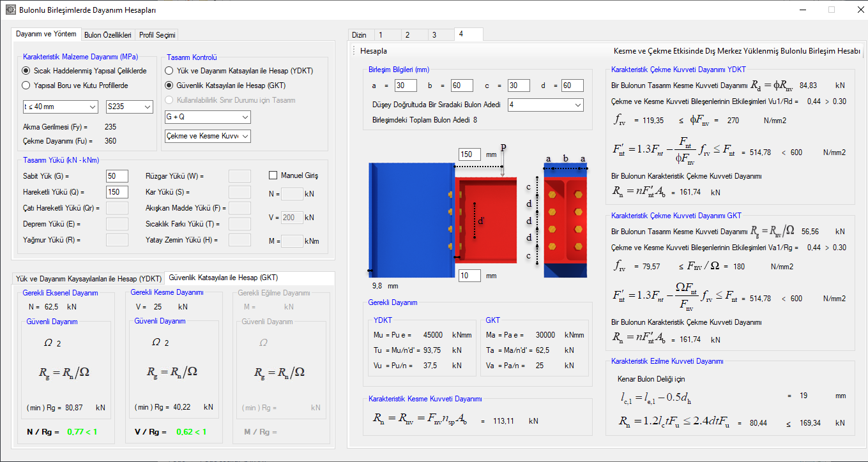
Task: Expand the G + Q load combination dropdown
Action: (x=208, y=117)
